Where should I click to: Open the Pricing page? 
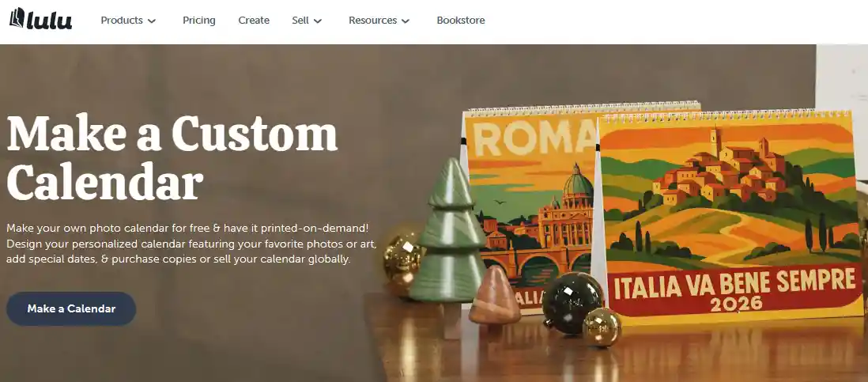pyautogui.click(x=198, y=21)
